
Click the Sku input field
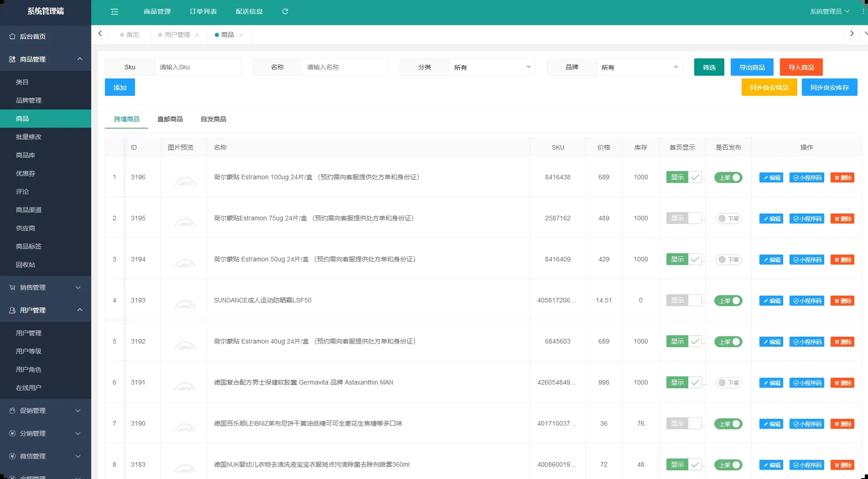197,67
